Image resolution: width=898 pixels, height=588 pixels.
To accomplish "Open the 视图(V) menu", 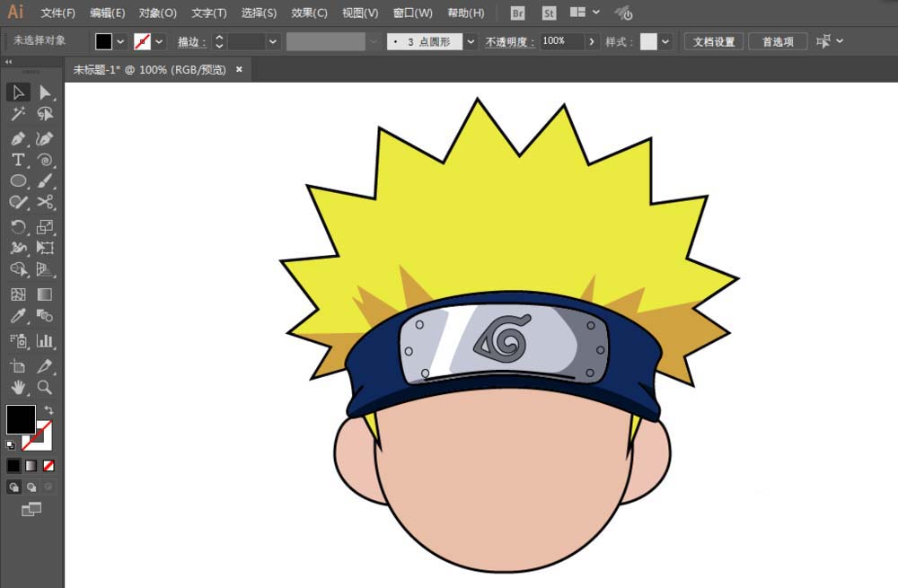I will (360, 13).
